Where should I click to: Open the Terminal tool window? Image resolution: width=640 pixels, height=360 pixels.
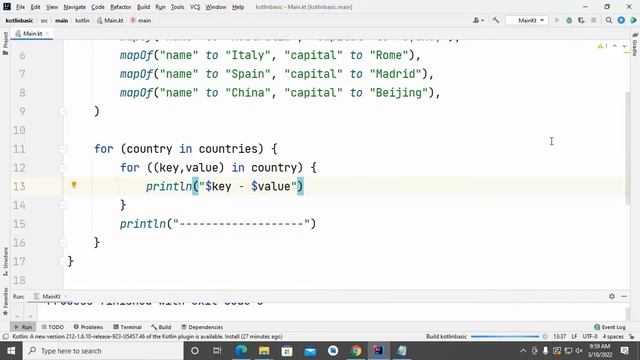(x=127, y=327)
